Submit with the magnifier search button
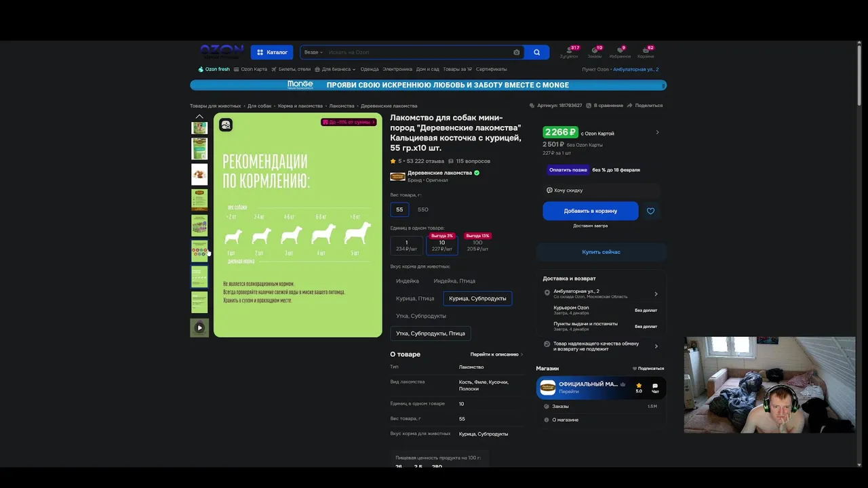The width and height of the screenshot is (868, 488). pyautogui.click(x=537, y=52)
